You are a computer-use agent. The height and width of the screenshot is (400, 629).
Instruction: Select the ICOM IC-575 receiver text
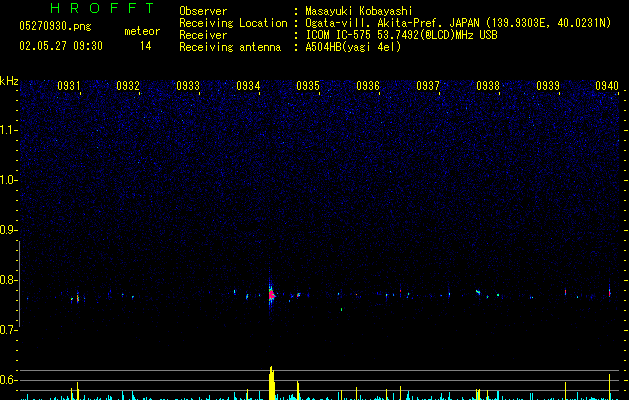401,35
